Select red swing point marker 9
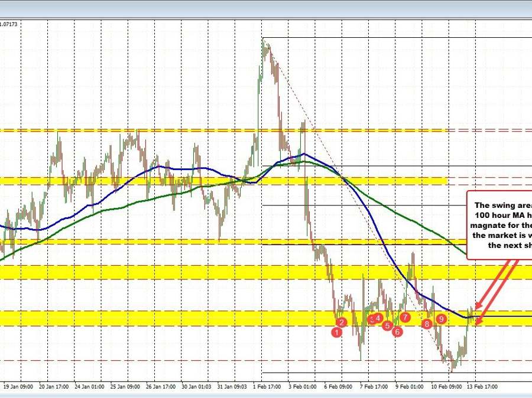Image resolution: width=532 pixels, height=398 pixels. click(x=441, y=319)
